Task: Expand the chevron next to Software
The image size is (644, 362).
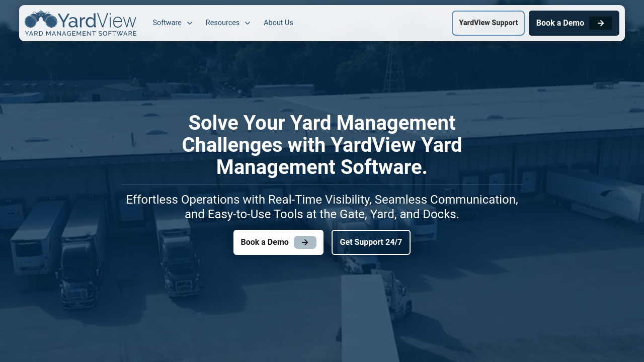Action: pos(190,23)
